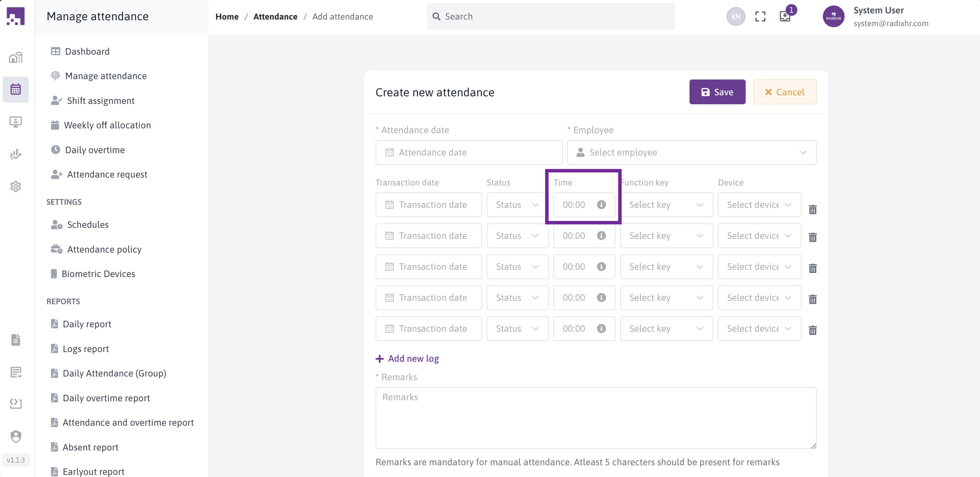The width and height of the screenshot is (980, 477).
Task: Go to Biometric Devices settings
Action: coord(98,274)
